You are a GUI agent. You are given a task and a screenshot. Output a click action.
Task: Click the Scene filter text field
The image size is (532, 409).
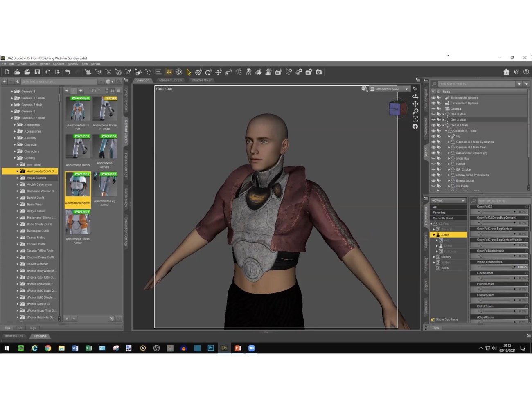[476, 84]
